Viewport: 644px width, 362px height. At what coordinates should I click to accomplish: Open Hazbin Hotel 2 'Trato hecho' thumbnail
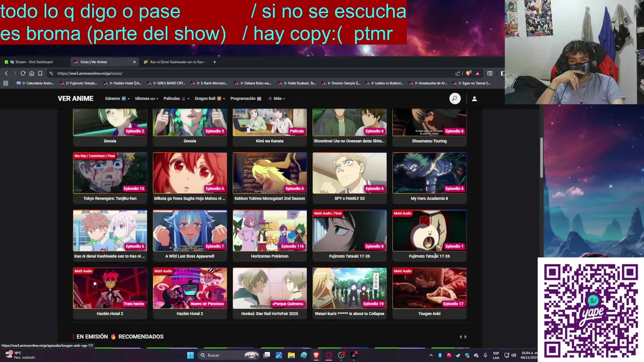[110, 288]
